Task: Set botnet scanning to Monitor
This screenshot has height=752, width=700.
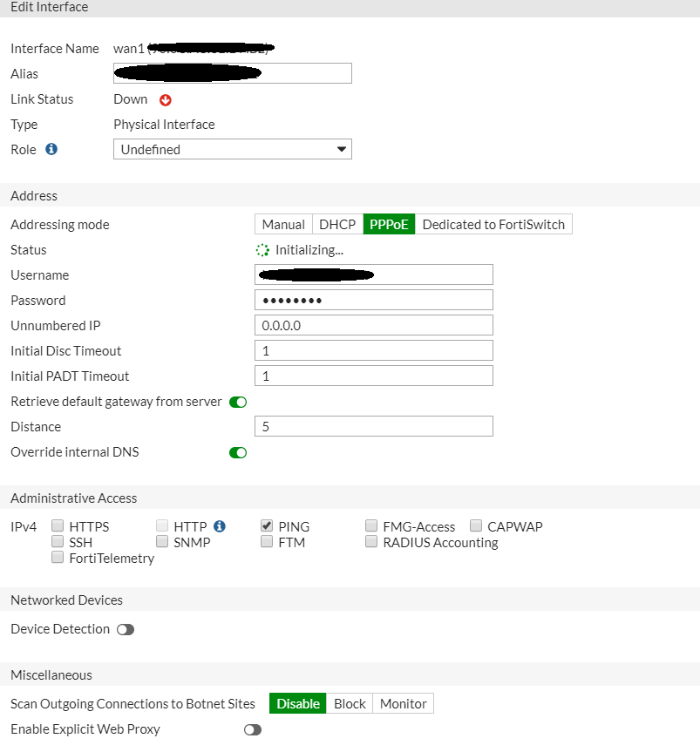Action: (404, 704)
